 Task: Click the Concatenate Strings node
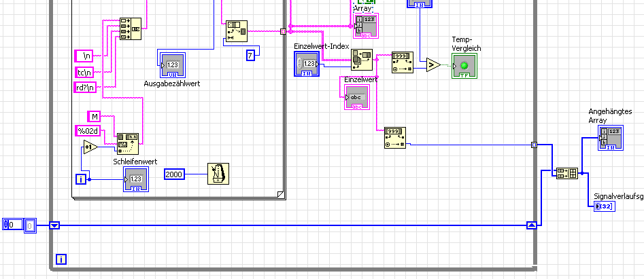click(130, 29)
